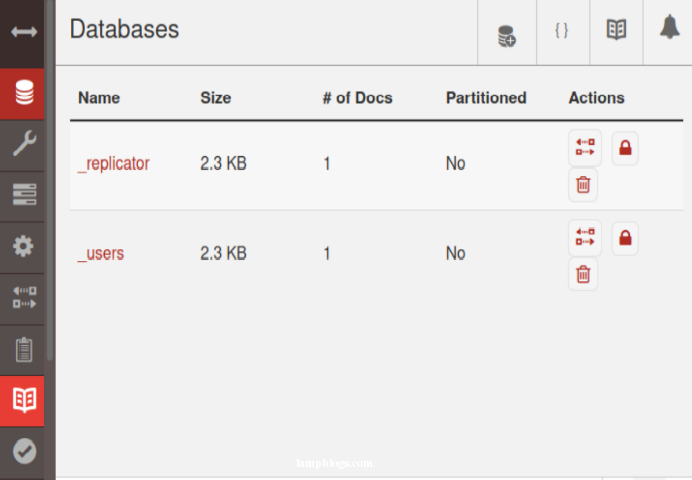Open the Verify checkmark sidebar item
692x480 pixels.
pyautogui.click(x=24, y=451)
